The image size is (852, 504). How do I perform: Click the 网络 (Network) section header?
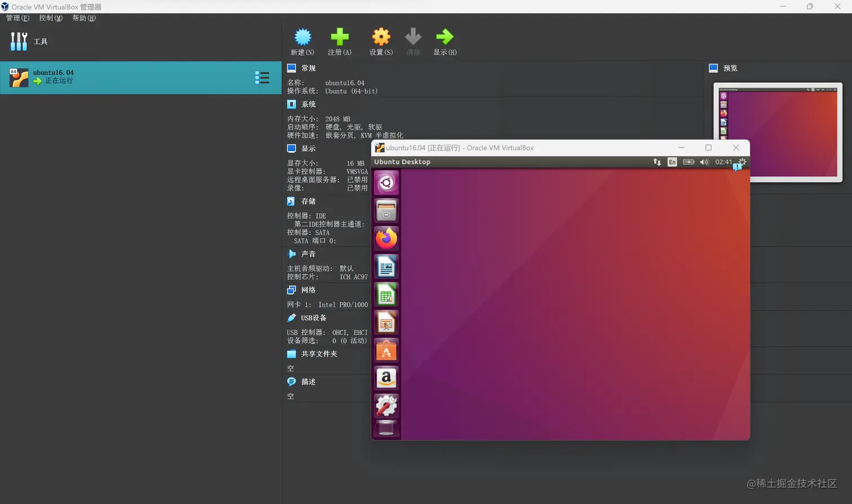click(x=308, y=290)
